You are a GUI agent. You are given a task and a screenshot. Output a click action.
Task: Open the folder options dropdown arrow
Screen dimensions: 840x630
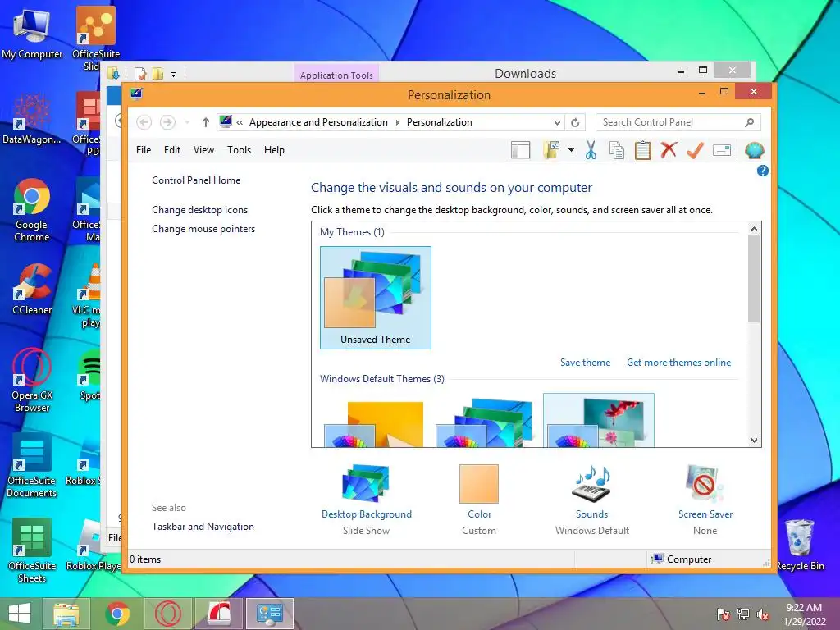(571, 151)
